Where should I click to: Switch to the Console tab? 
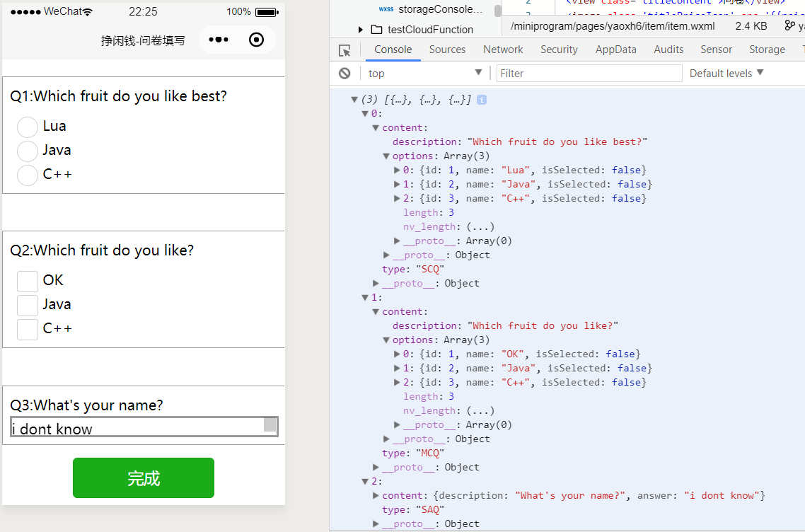tap(393, 50)
